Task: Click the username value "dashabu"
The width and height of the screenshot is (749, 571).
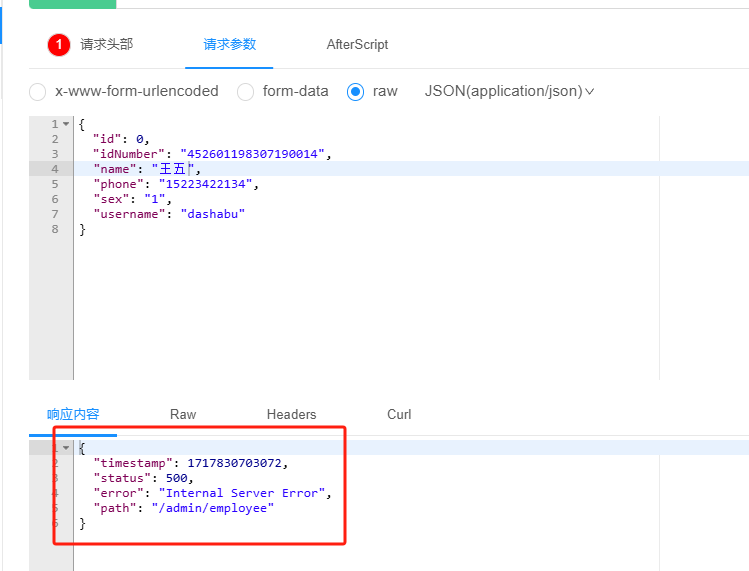Action: [212, 214]
